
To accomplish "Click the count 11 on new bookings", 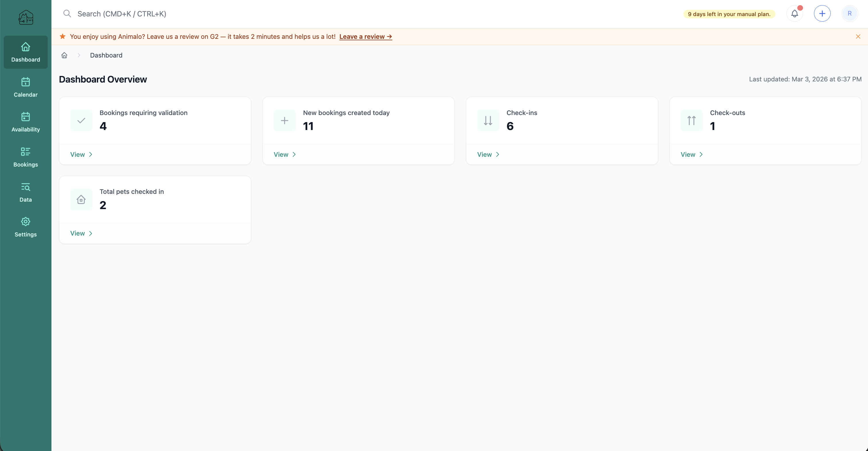I will click(x=308, y=126).
